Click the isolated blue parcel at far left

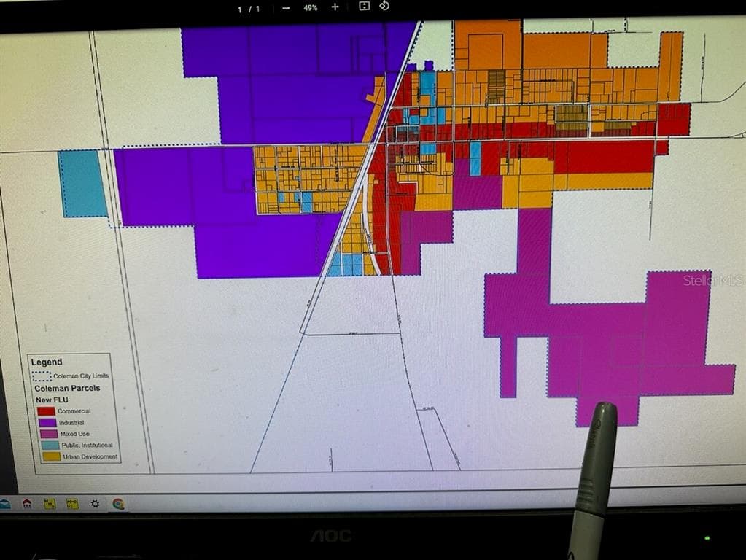pos(82,184)
